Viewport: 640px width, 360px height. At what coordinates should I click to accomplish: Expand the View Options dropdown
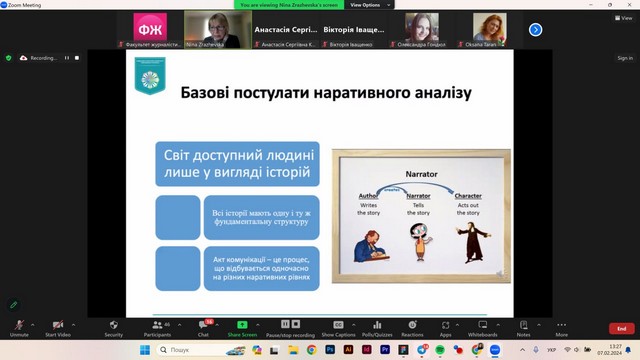click(x=370, y=5)
